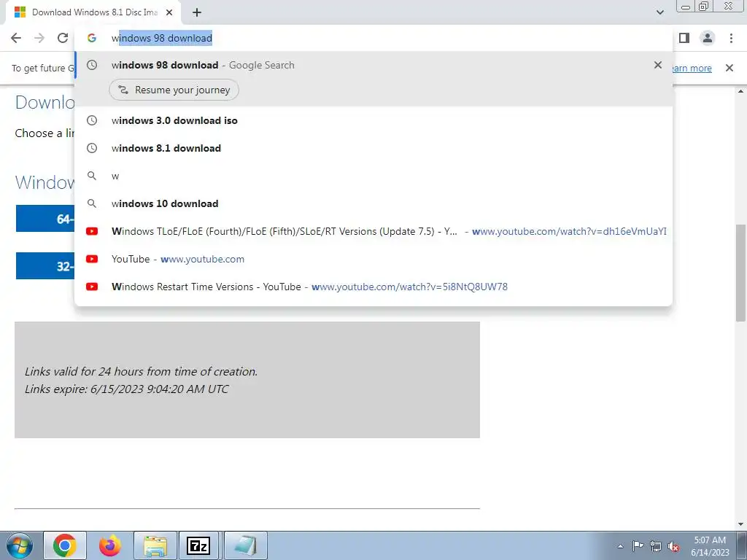Click the 64-bit download button
This screenshot has width=747, height=560.
tap(45, 219)
